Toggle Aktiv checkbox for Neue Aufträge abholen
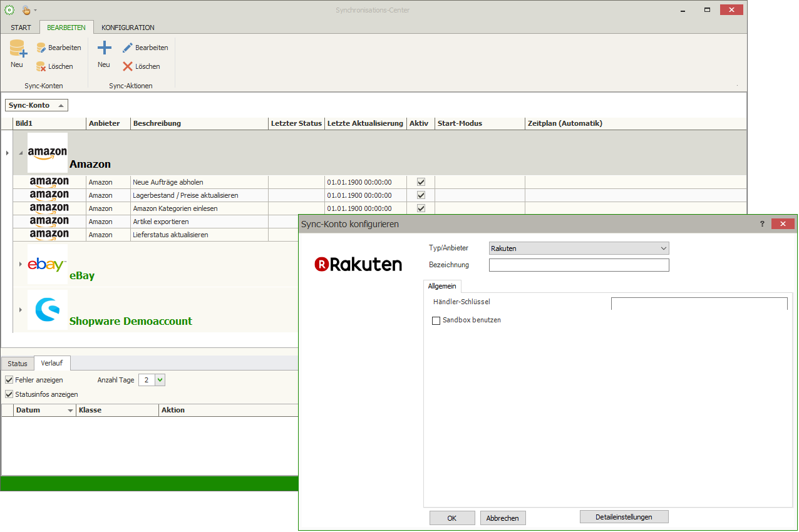This screenshot has width=799, height=532. click(421, 182)
